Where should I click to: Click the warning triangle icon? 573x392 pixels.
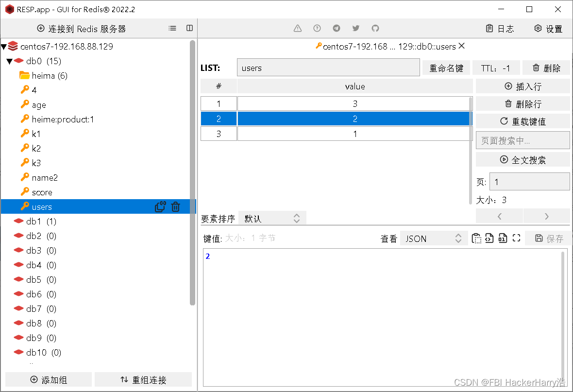coord(297,28)
